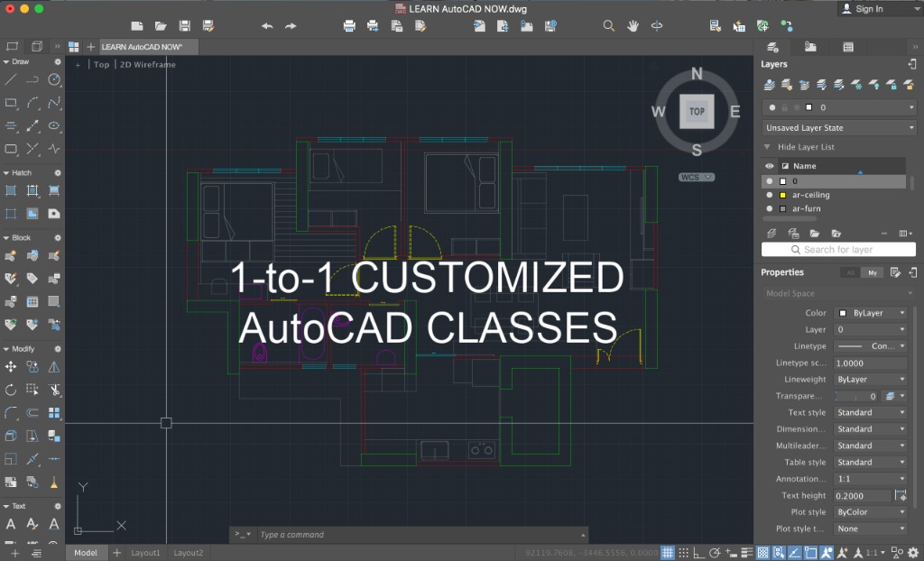
Task: Click the Print icon in toolbar
Action: (x=349, y=26)
